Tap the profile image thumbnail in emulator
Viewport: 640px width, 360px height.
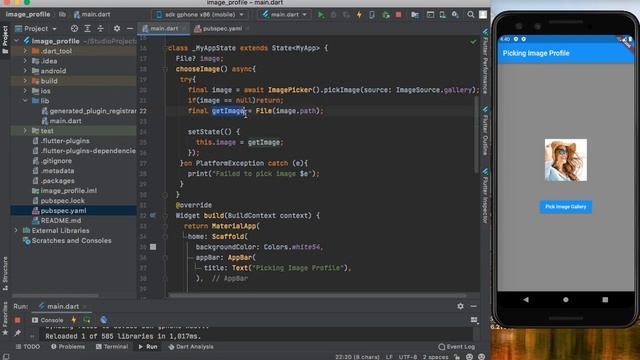coord(566,160)
